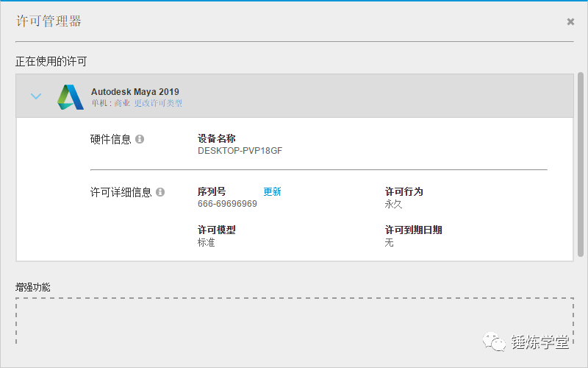
Task: Click the WeChat watermark icon
Action: [x=489, y=342]
